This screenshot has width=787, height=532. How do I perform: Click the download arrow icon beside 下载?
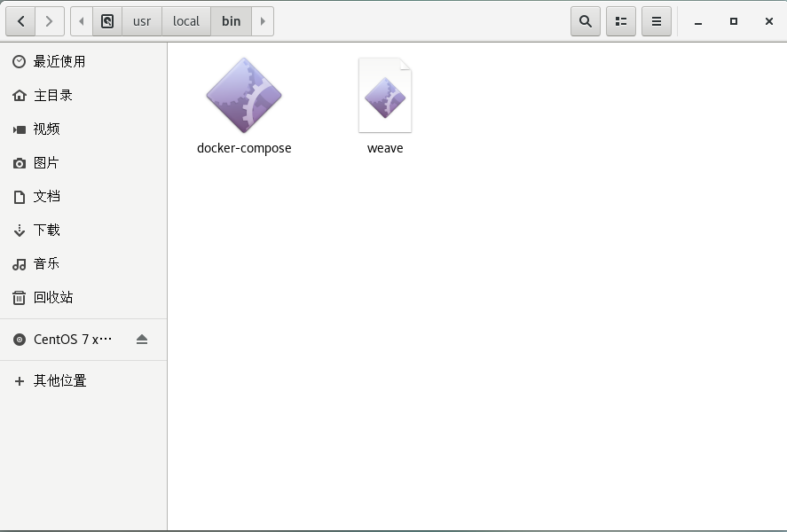[19, 231]
